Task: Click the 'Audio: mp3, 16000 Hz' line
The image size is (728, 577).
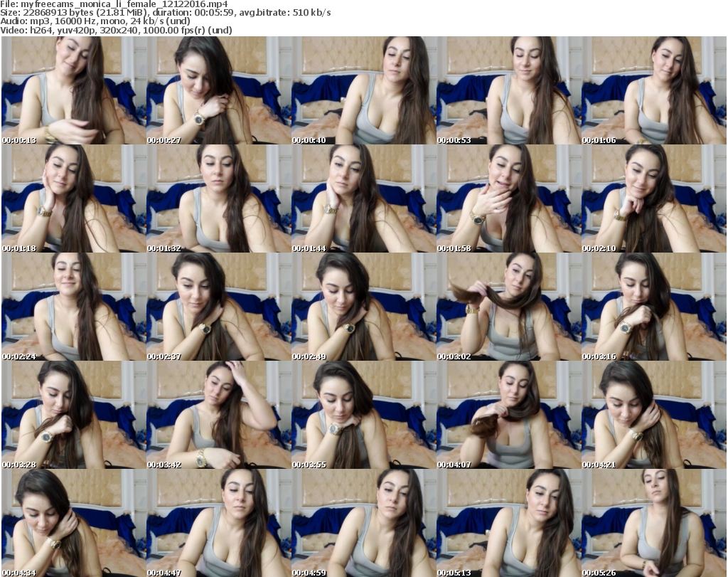Action: click(95, 21)
